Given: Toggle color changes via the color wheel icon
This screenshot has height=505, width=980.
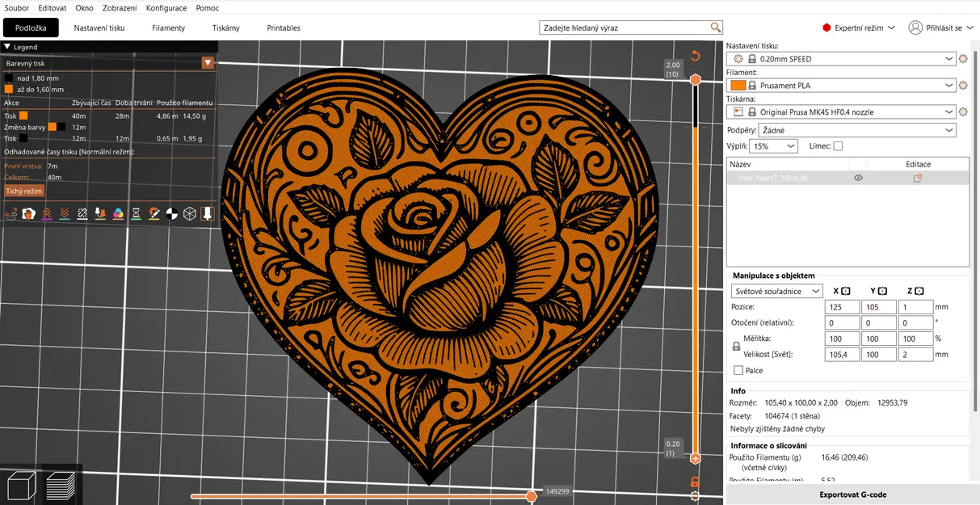Looking at the screenshot, I should point(118,213).
